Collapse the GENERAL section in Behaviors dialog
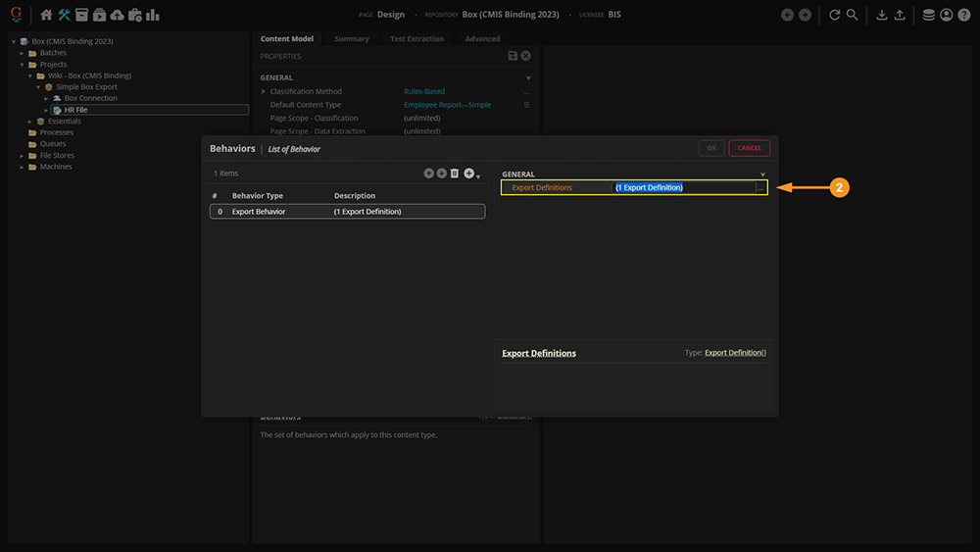 [762, 175]
